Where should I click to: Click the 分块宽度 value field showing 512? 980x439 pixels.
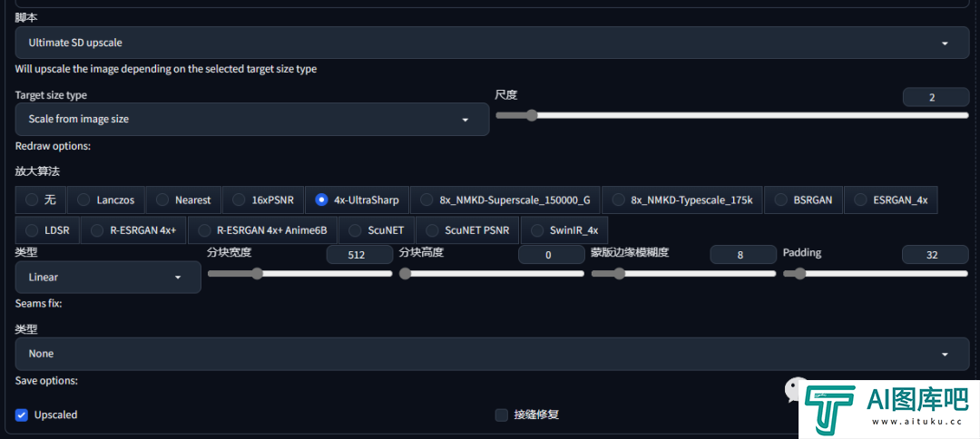(x=360, y=255)
